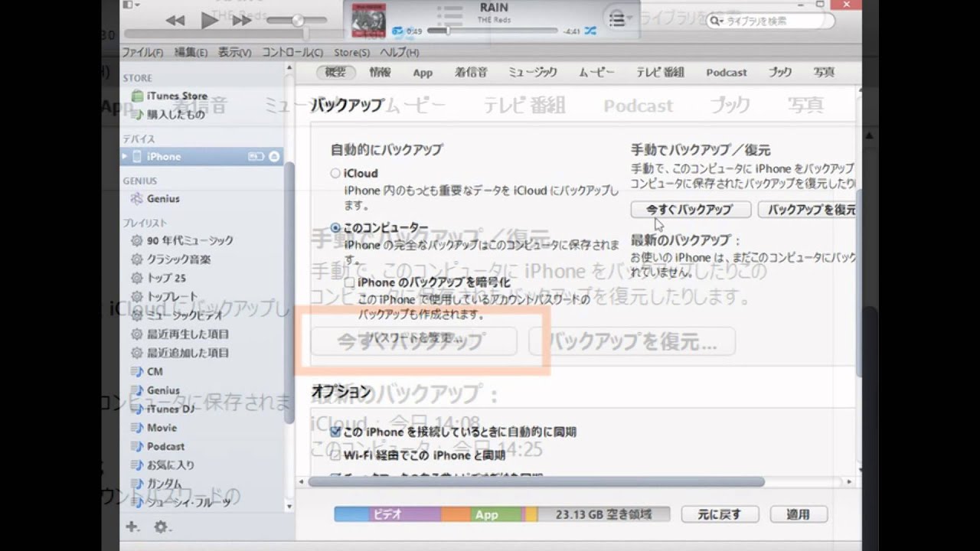Switch to the テレビ番組 tab

(660, 72)
